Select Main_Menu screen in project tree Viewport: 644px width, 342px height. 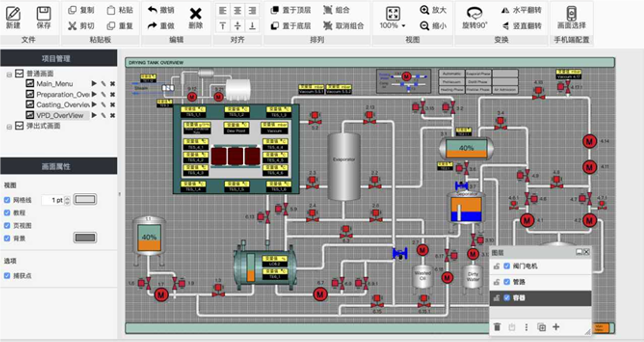tap(55, 83)
